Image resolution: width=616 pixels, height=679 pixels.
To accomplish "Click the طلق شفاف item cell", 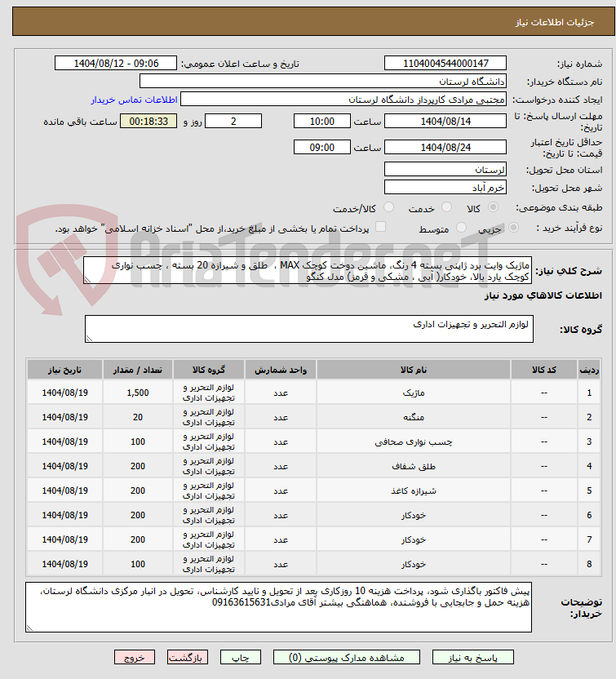I will pyautogui.click(x=414, y=466).
